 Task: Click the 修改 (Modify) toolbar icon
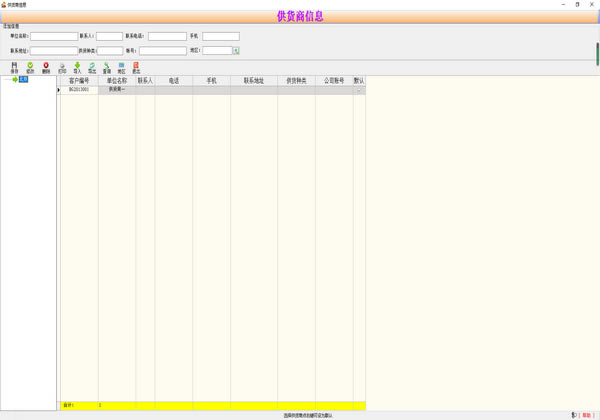(30, 68)
